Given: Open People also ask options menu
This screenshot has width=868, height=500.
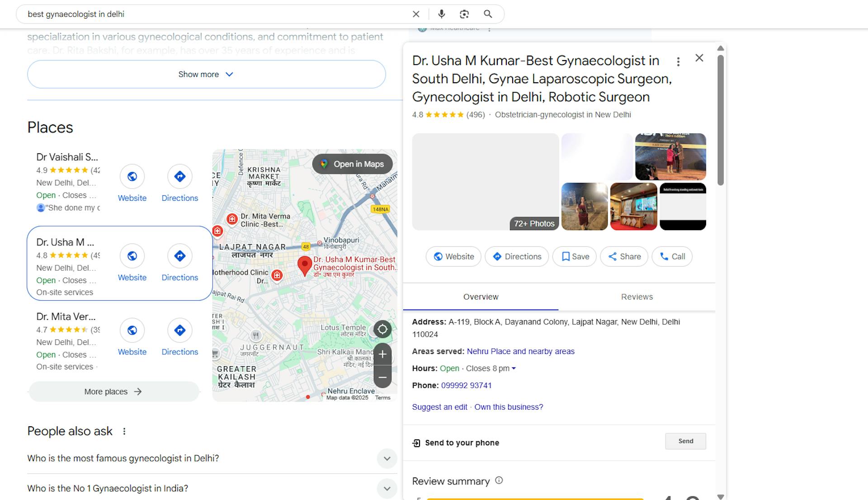Looking at the screenshot, I should [124, 431].
